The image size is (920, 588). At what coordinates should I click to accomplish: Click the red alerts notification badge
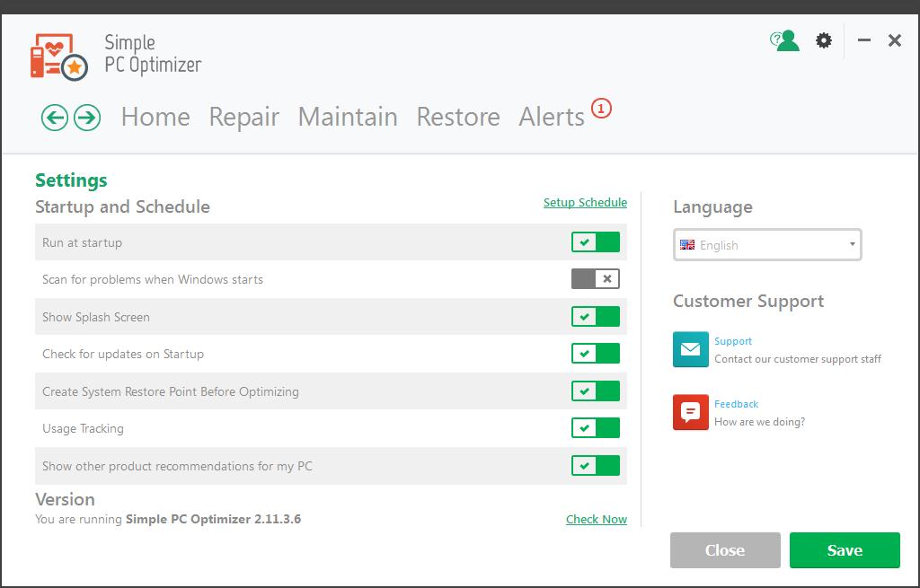[x=600, y=106]
